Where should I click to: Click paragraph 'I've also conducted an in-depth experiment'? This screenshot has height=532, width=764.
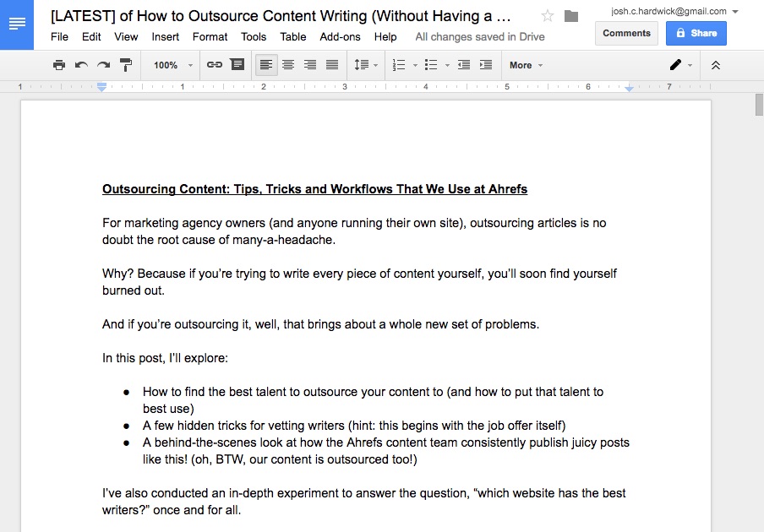tap(364, 502)
